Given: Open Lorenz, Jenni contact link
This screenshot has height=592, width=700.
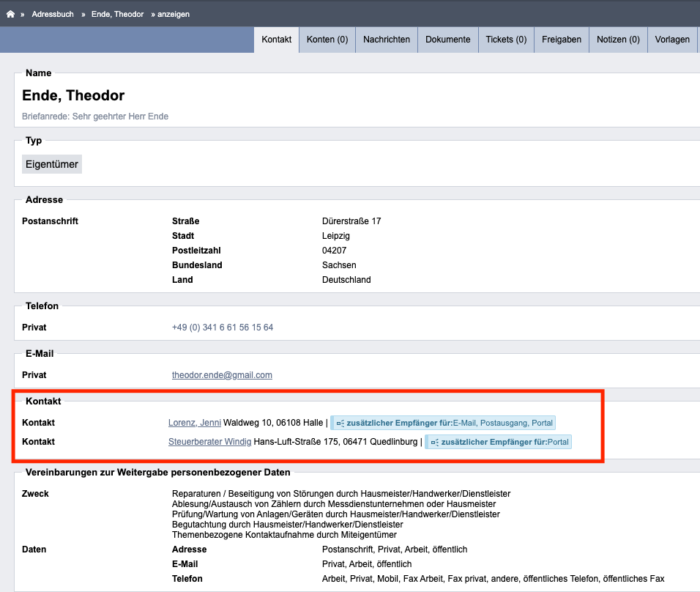Looking at the screenshot, I should [x=195, y=423].
